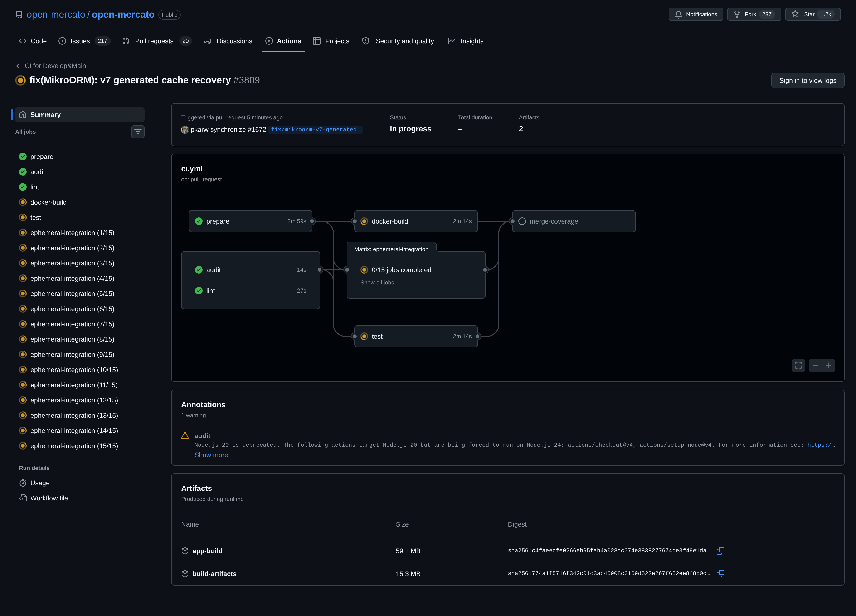Click the 0/15 jobs completed matrix text

coord(401,270)
